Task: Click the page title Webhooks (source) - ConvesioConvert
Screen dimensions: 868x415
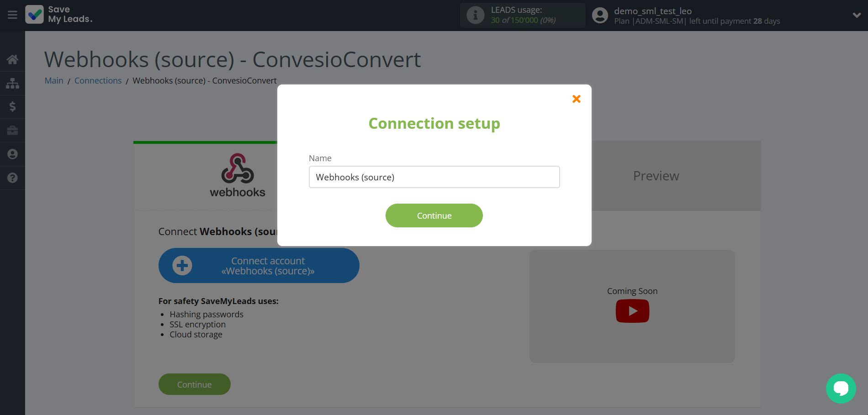Action: (x=233, y=59)
